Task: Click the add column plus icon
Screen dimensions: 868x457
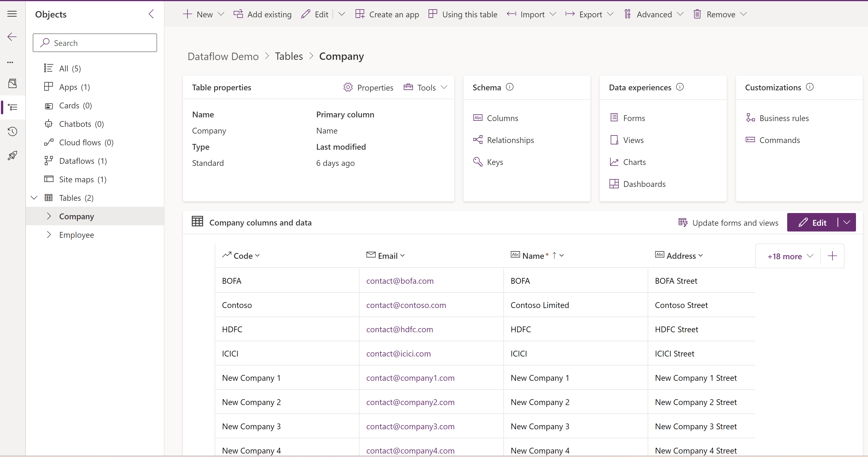Action: click(832, 256)
